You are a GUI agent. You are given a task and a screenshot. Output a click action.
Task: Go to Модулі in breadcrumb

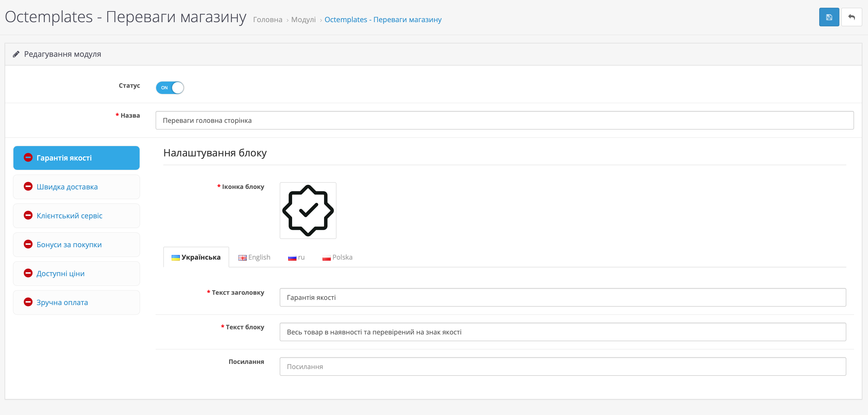(x=303, y=20)
